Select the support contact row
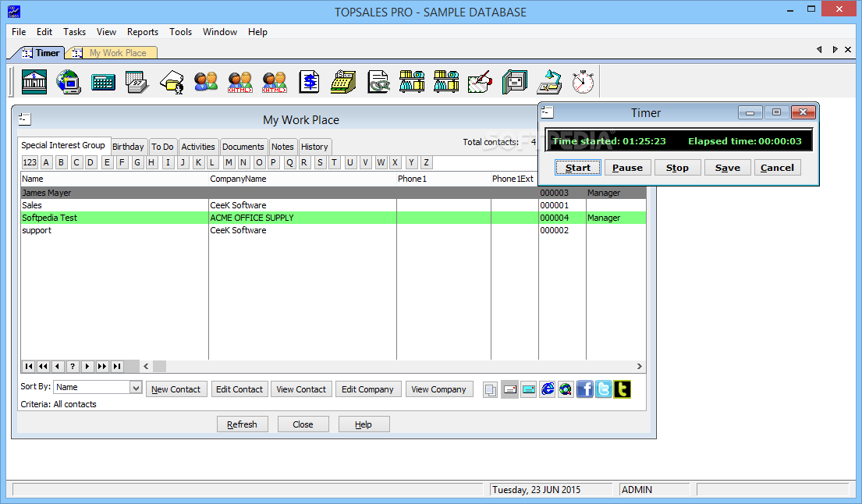This screenshot has width=862, height=504. click(x=333, y=230)
